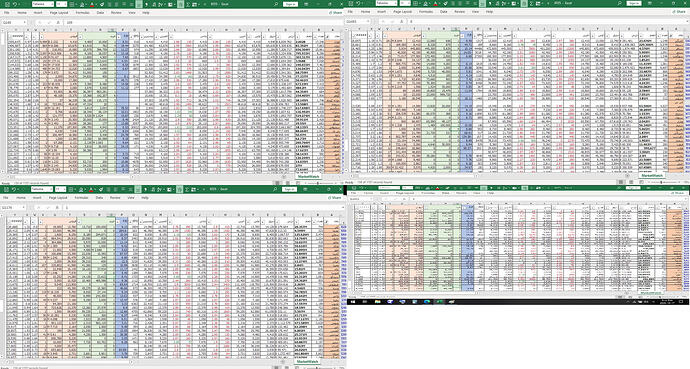Click AutoSum sigma icon in top-right window
This screenshot has height=369, width=690.
click(531, 3)
